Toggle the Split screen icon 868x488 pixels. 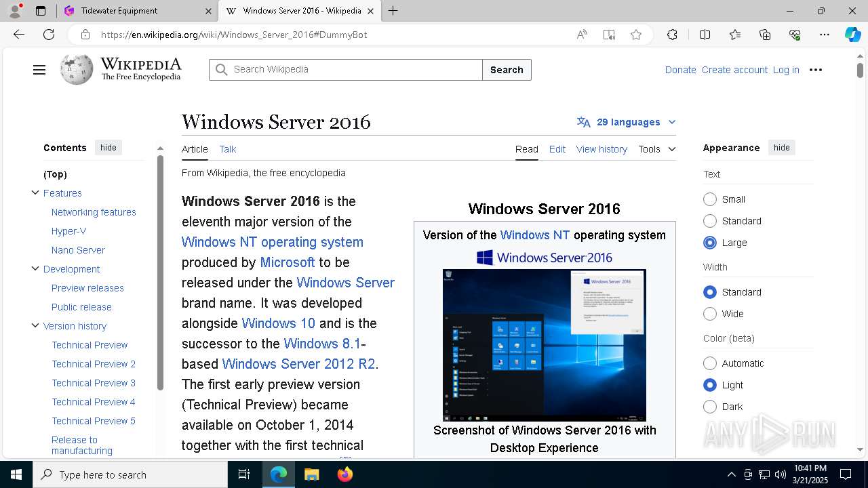(705, 35)
